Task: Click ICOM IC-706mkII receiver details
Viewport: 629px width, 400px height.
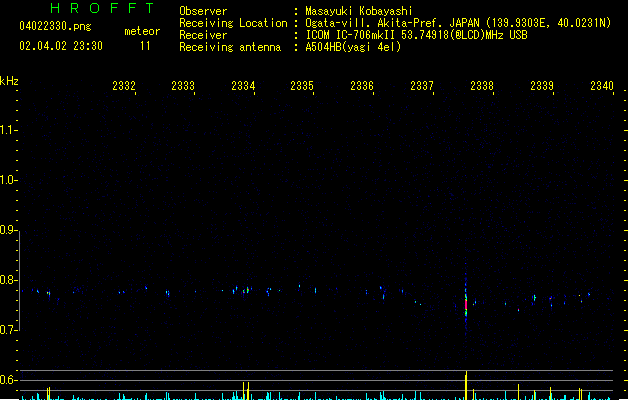Action: (x=416, y=35)
